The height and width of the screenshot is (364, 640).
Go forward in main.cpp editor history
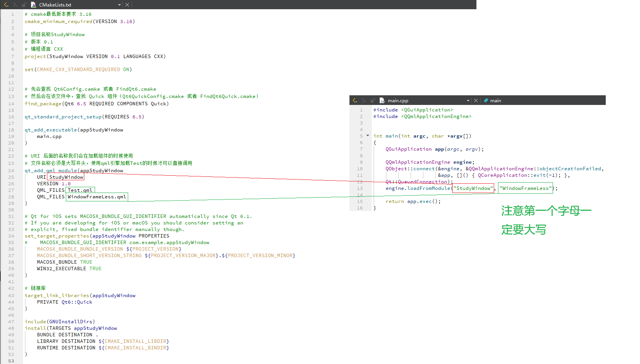click(364, 100)
